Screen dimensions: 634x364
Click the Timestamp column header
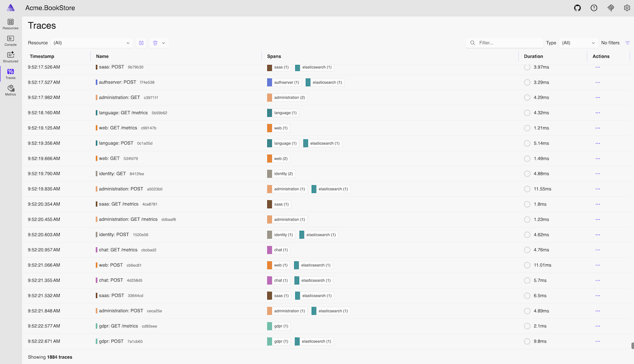(42, 56)
